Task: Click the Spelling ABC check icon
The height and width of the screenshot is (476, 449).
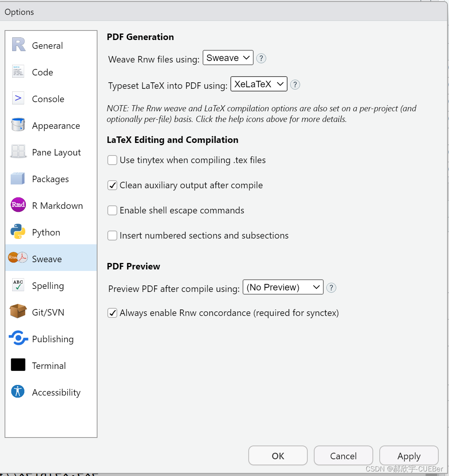Action: tap(18, 285)
